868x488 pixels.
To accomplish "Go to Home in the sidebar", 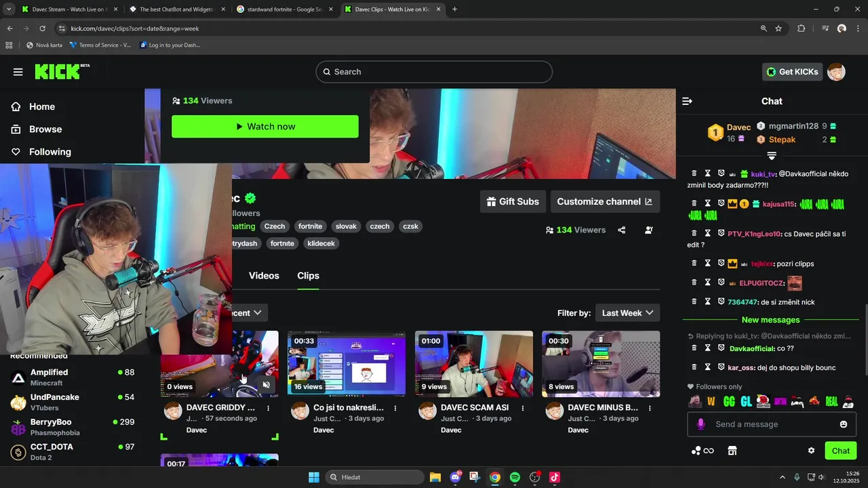I will tap(42, 106).
